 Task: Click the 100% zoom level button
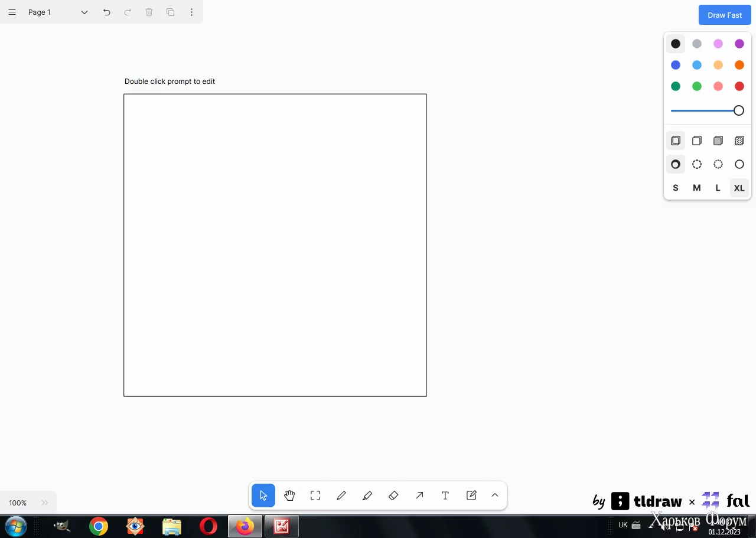18,503
